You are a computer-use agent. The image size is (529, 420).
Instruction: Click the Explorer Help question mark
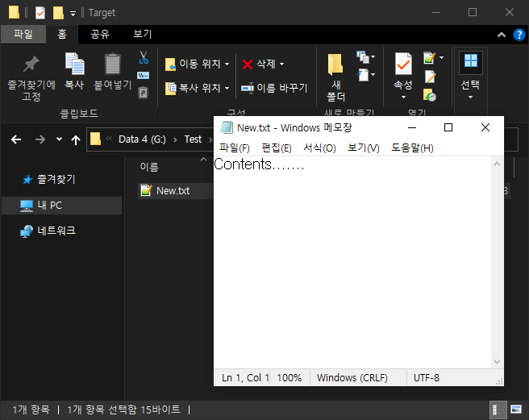click(x=519, y=35)
